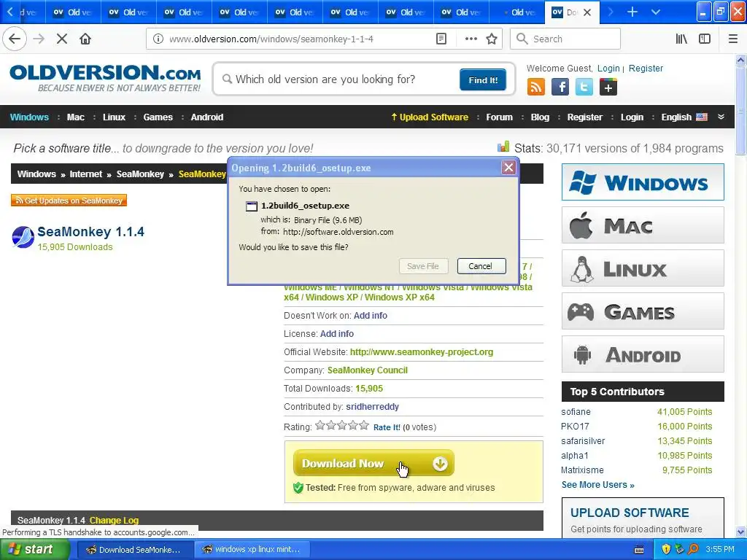Open the Register link near Welcome Guest

tap(646, 68)
